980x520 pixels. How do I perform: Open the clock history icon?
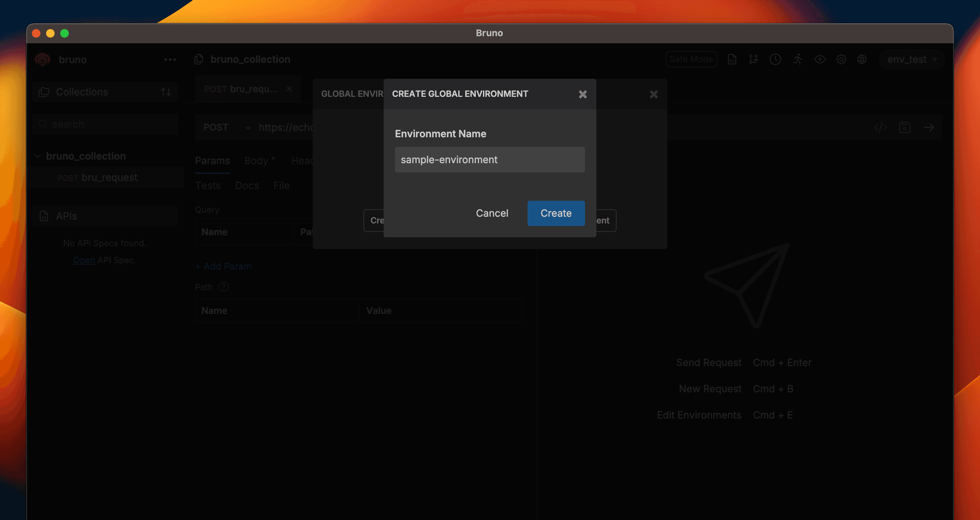click(775, 59)
